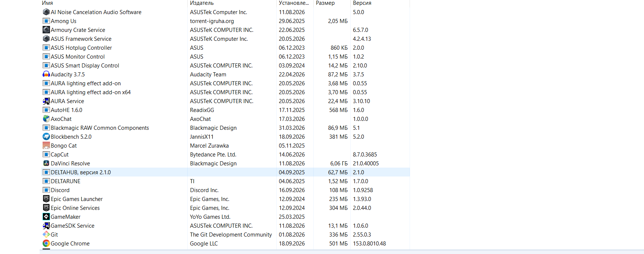Click the Blackmagic RAW Common Components icon
This screenshot has height=254, width=644.
(x=46, y=128)
